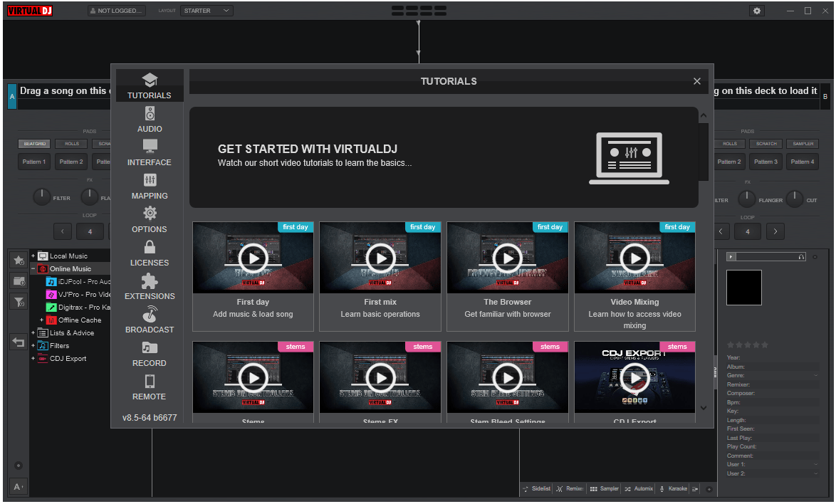The image size is (836, 504).
Task: Select right deck Sampler pads mode
Action: click(803, 144)
